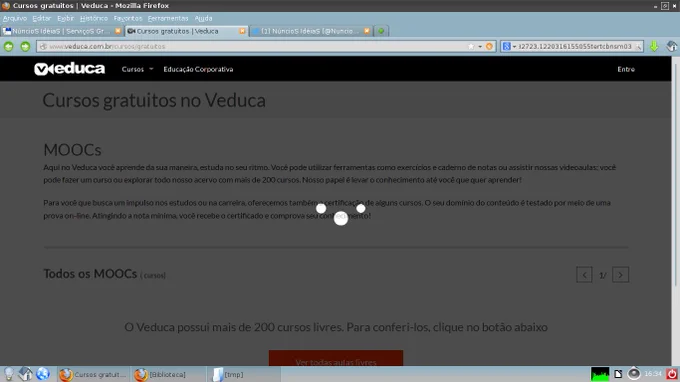Switch to [Biblioteca] taskbar window
680x382 pixels.
[x=168, y=374]
